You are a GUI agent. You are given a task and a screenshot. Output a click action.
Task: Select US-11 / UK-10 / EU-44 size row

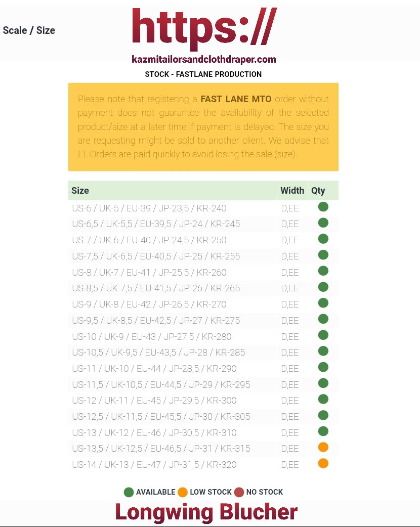point(154,369)
